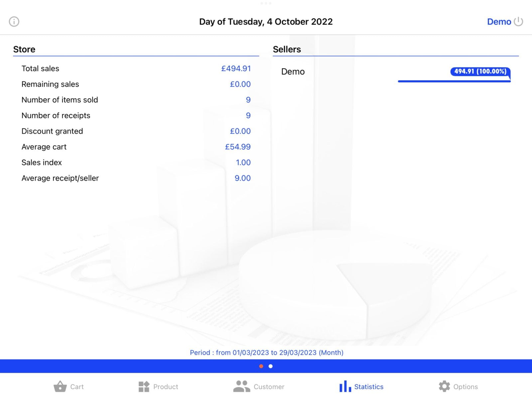
Task: Select the Average cart amount £54.99
Action: click(x=237, y=147)
